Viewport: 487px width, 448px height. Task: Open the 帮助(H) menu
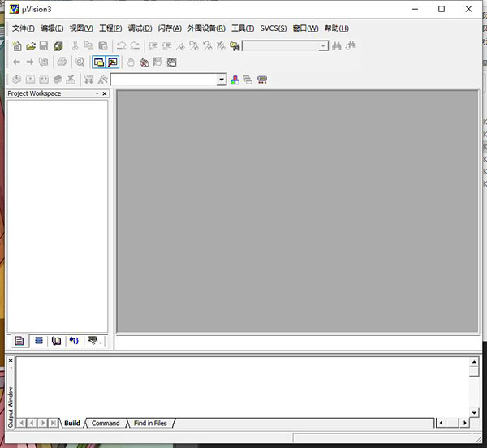point(337,28)
